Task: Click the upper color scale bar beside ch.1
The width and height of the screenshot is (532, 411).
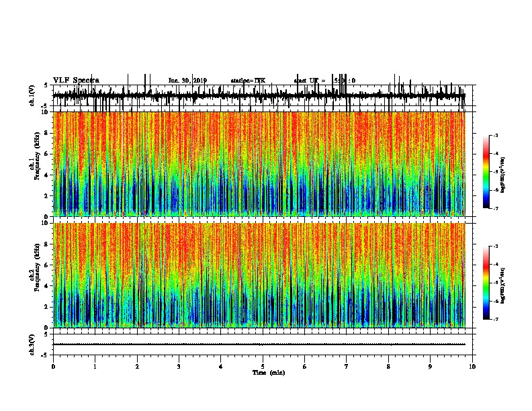Action: pos(486,172)
